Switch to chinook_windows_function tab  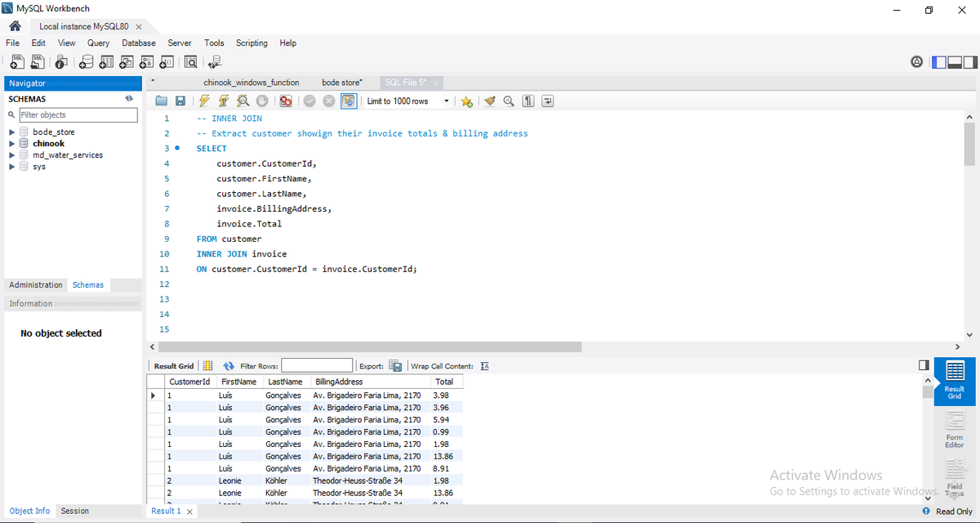[x=252, y=83]
